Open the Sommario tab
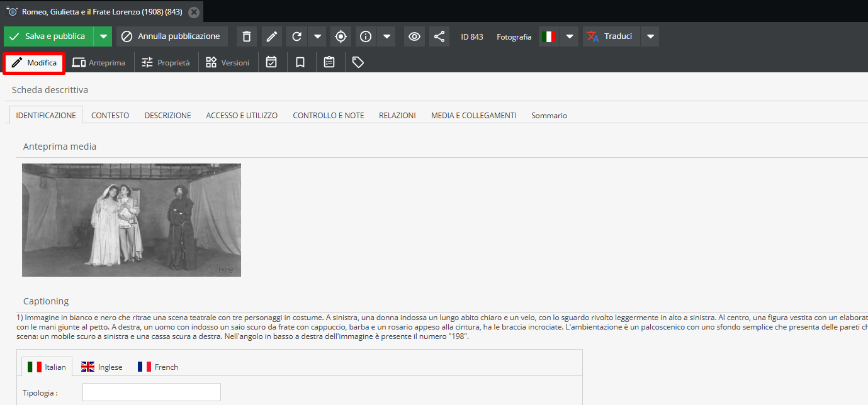The height and width of the screenshot is (405, 868). (x=549, y=115)
